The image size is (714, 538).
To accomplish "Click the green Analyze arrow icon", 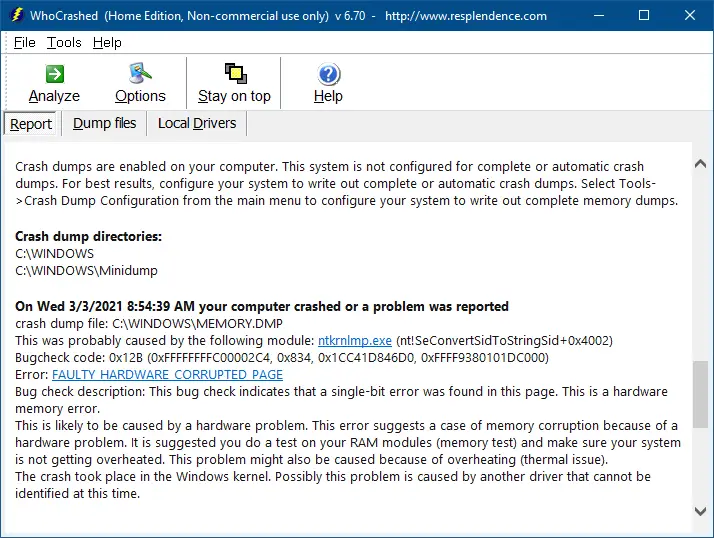I will point(55,74).
